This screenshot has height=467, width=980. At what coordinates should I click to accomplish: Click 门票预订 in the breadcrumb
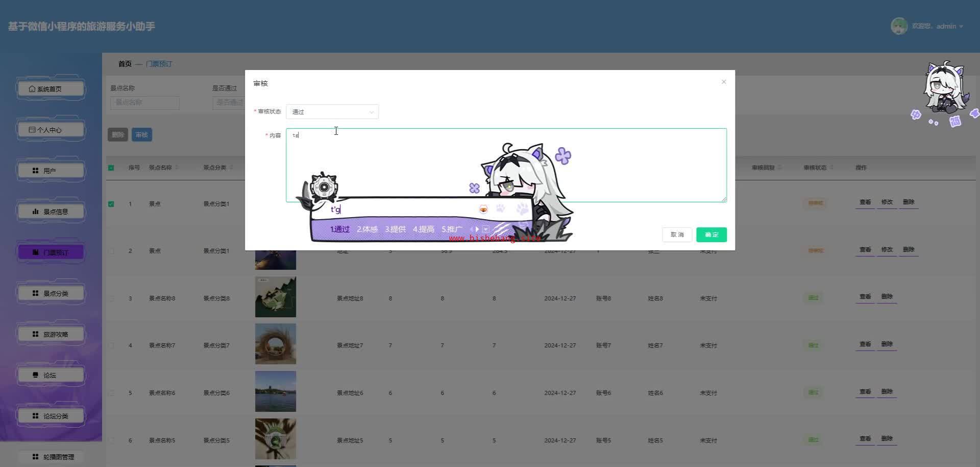click(x=159, y=64)
